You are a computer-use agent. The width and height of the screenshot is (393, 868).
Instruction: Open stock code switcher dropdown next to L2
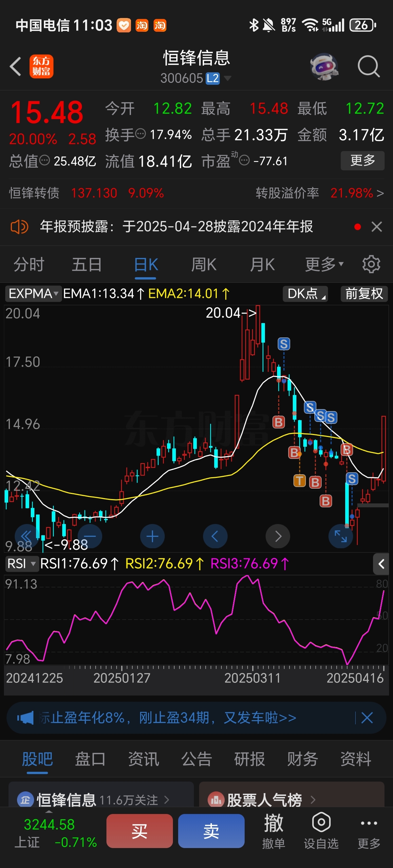228,79
